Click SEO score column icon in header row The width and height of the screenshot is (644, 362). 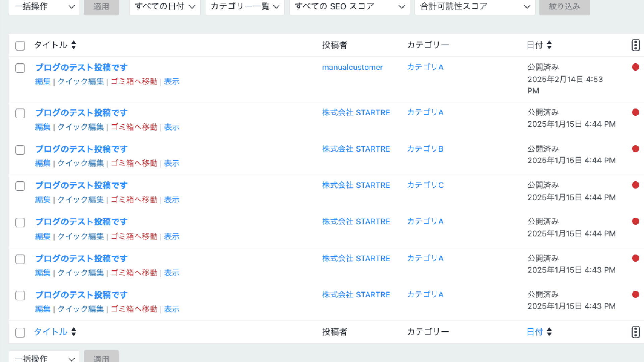click(635, 45)
